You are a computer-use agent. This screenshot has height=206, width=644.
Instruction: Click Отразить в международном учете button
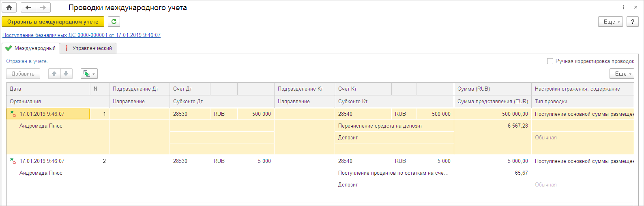click(53, 22)
